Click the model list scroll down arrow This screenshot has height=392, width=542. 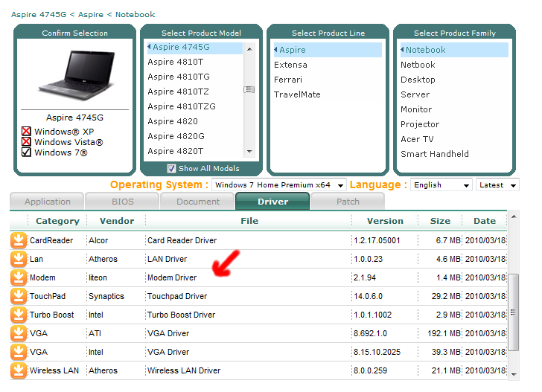[x=249, y=151]
